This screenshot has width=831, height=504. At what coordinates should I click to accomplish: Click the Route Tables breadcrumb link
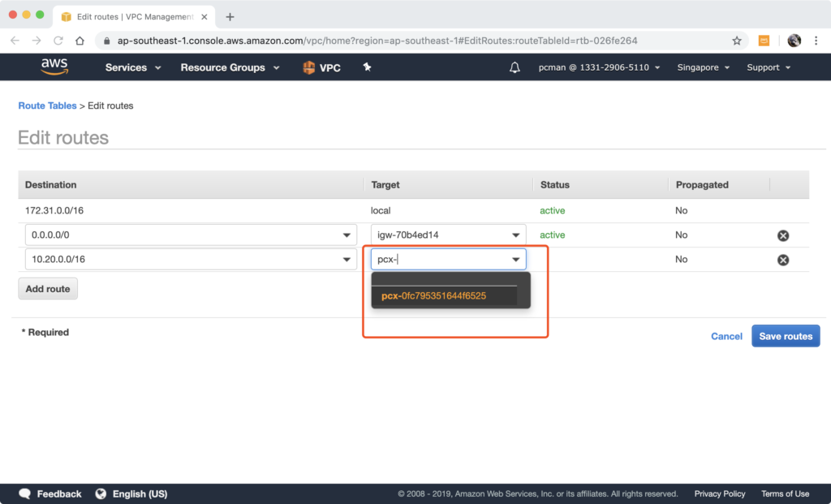(x=47, y=106)
